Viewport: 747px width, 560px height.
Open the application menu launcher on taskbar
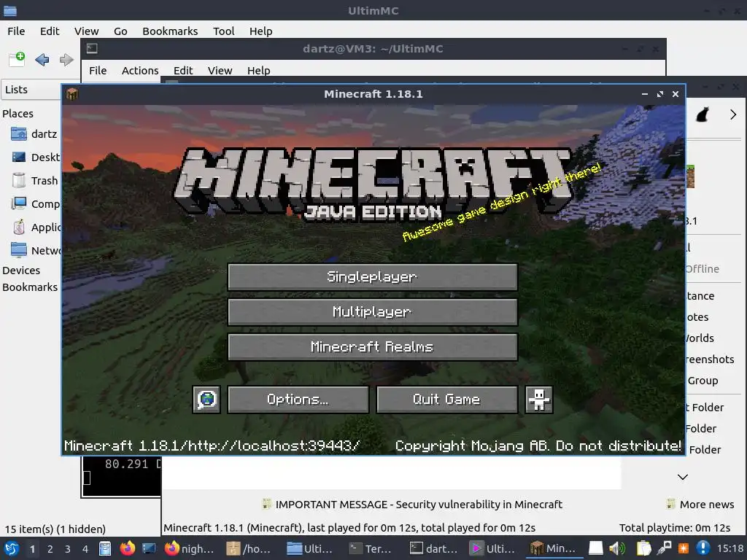[x=11, y=548]
